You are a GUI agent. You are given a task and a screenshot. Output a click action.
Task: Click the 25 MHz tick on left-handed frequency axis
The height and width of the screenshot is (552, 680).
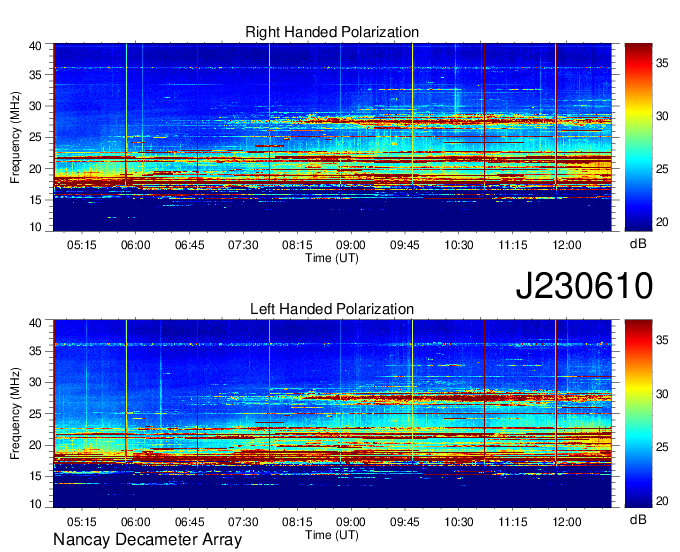point(36,414)
